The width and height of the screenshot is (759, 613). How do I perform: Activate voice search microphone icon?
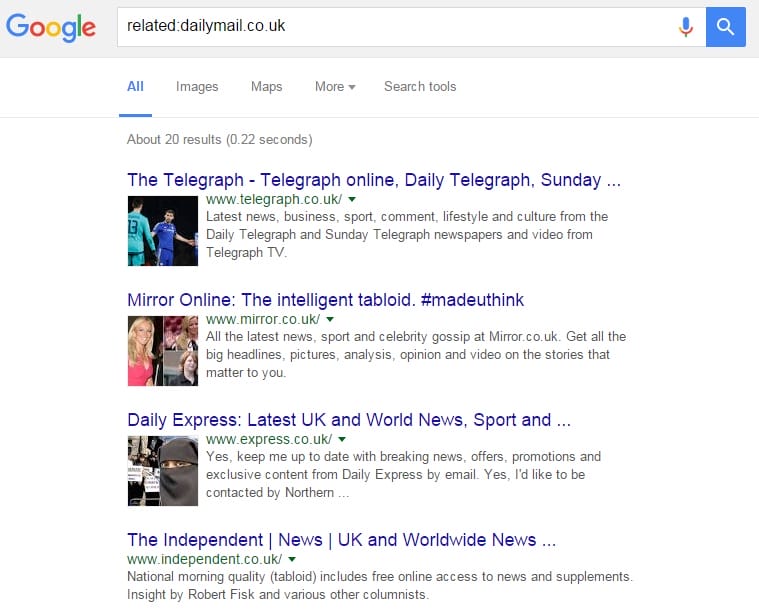point(685,27)
